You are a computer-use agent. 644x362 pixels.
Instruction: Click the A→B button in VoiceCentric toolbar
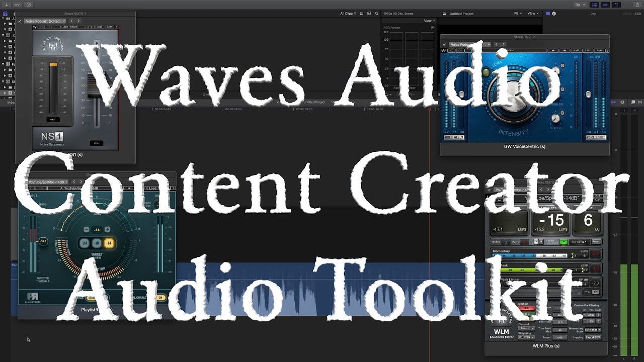pyautogui.click(x=576, y=50)
